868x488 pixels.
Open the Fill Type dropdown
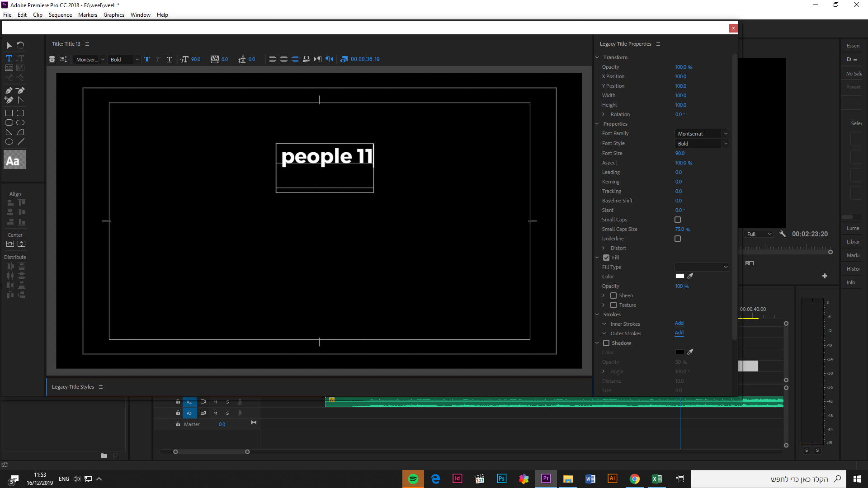click(x=702, y=267)
